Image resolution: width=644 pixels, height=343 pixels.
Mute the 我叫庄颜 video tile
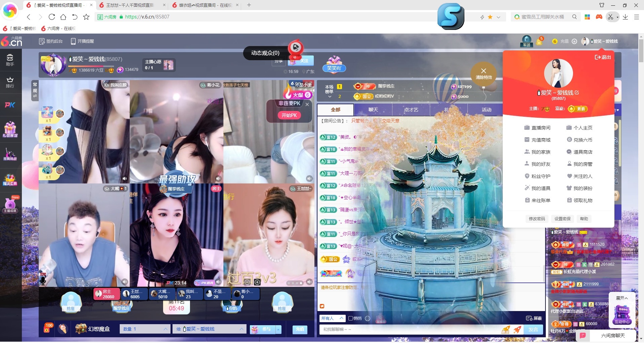pos(125,179)
